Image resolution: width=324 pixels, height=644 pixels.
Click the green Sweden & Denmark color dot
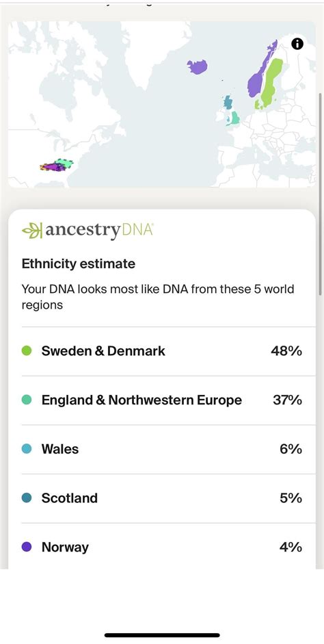pos(27,351)
